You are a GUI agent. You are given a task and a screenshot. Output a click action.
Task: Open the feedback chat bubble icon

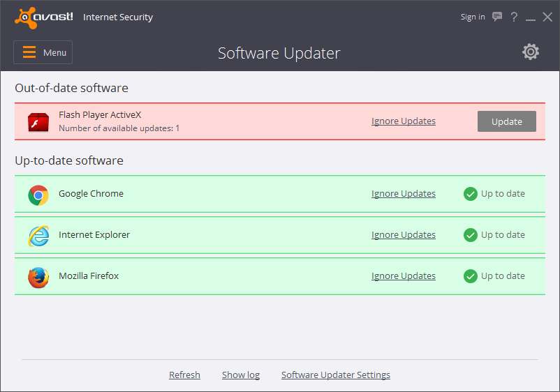(496, 17)
